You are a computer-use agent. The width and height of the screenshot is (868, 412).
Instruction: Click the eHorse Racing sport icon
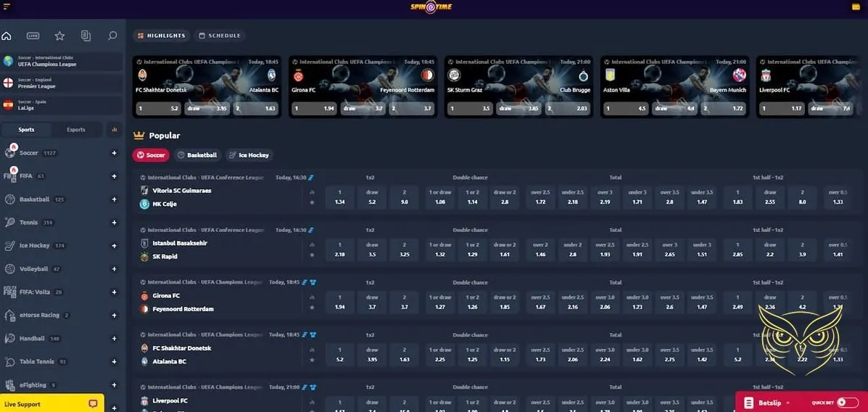tap(10, 315)
